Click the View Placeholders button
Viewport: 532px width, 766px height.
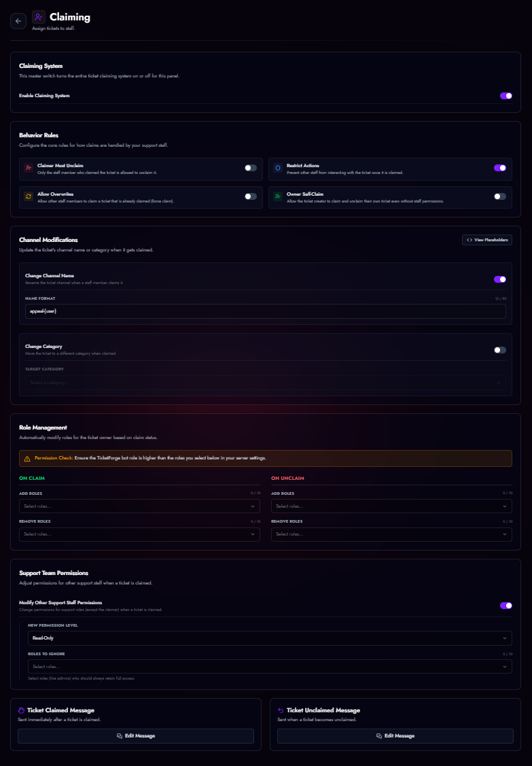click(x=486, y=239)
